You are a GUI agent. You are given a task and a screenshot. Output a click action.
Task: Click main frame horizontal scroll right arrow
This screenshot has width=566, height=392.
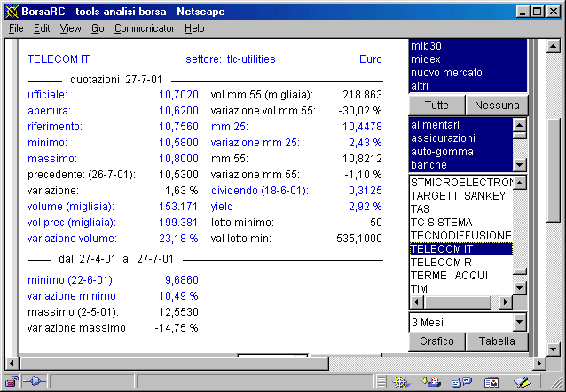click(x=539, y=363)
